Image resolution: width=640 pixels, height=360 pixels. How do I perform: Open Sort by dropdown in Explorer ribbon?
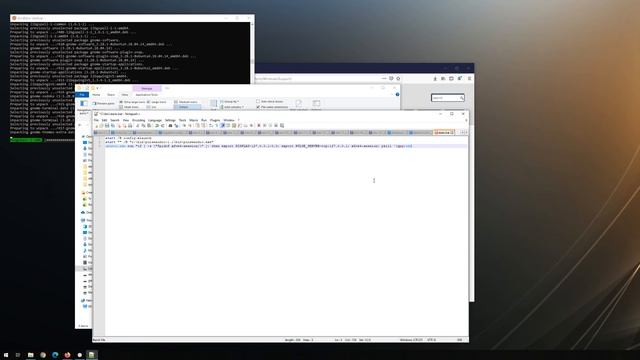click(x=213, y=105)
